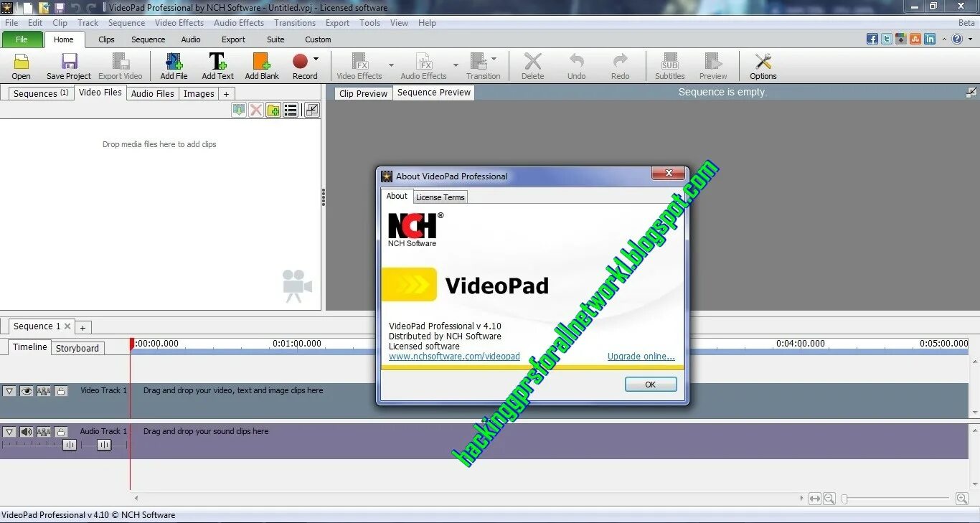The height and width of the screenshot is (523, 980).
Task: Open the www.nchsoftware.com/videopad link
Action: 454,357
